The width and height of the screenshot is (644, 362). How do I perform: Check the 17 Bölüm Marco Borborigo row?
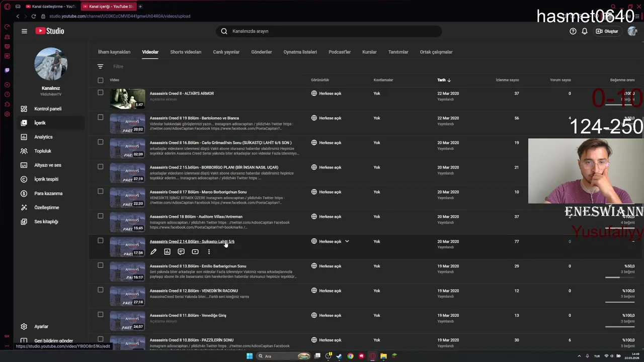click(x=101, y=191)
